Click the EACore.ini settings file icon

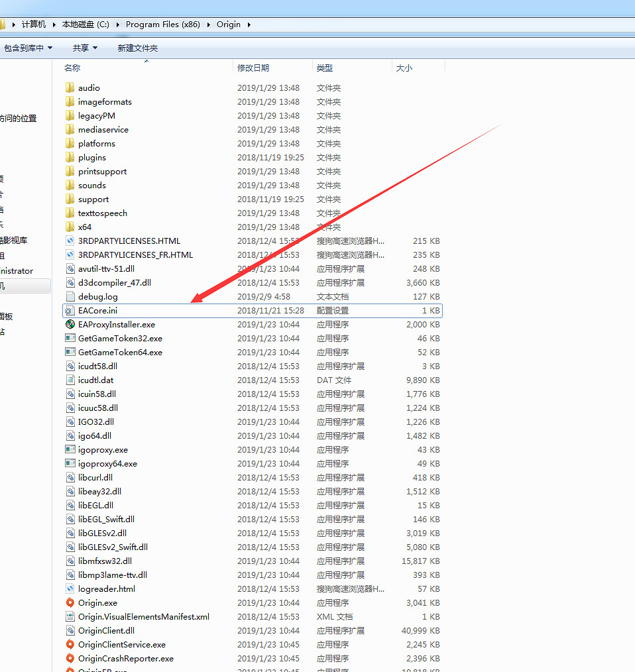pos(70,310)
